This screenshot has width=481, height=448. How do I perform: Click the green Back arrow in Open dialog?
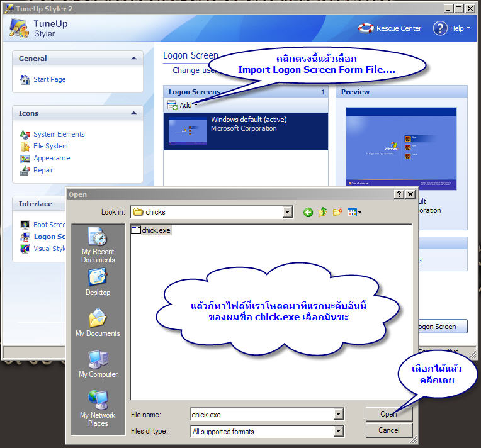tap(308, 212)
